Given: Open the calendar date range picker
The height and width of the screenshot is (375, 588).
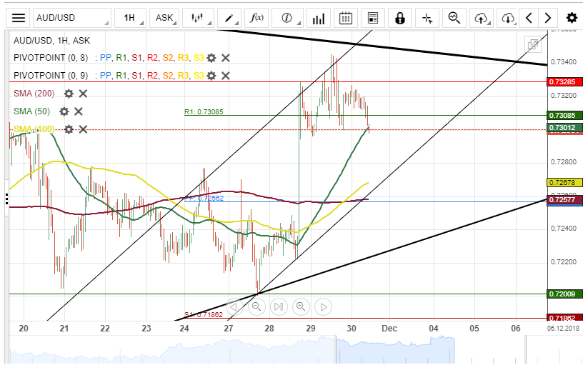Looking at the screenshot, I should tap(345, 18).
